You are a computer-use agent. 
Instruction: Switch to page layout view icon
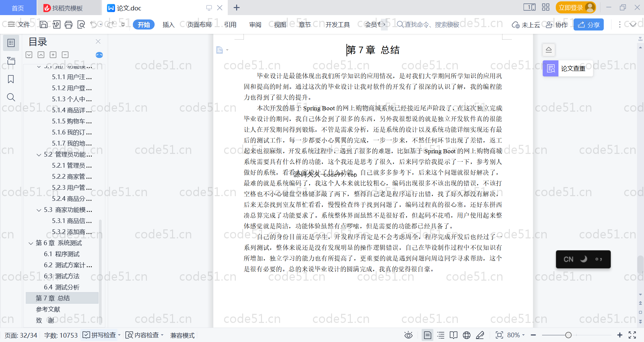428,335
